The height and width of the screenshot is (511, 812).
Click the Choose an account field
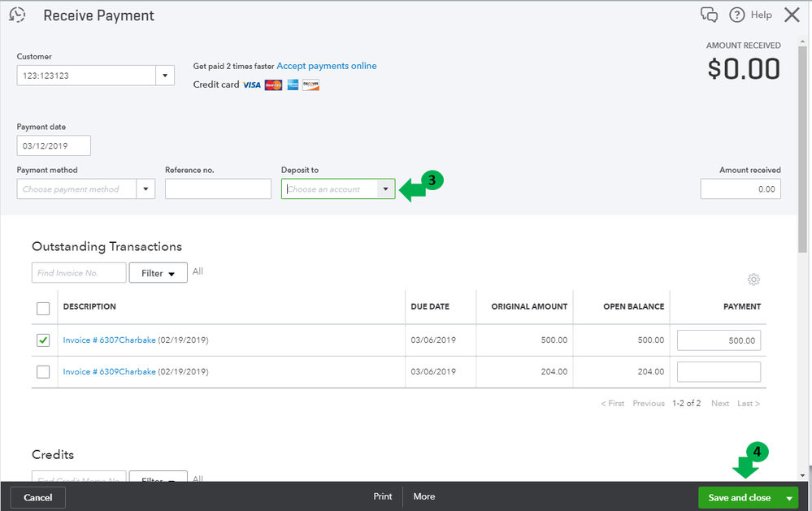[329, 189]
